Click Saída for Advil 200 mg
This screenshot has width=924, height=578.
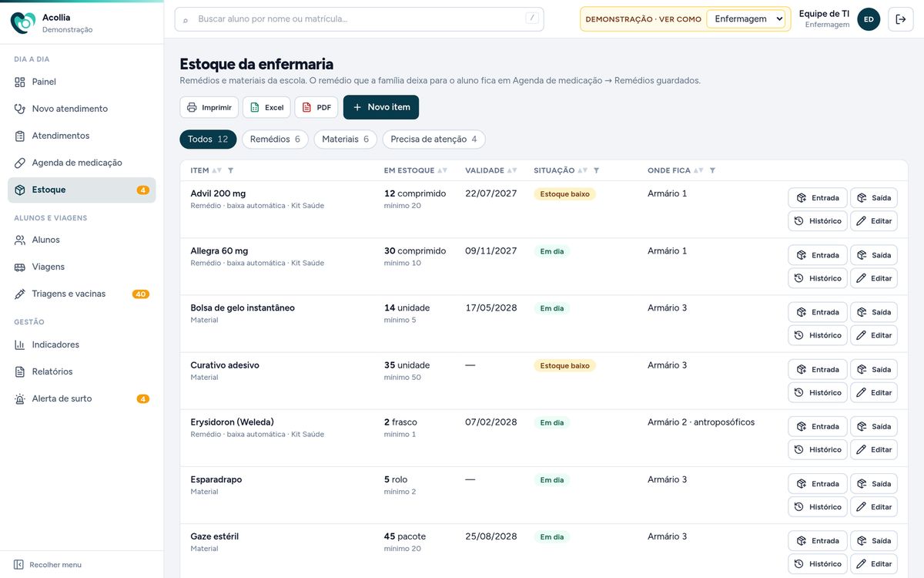coord(874,198)
